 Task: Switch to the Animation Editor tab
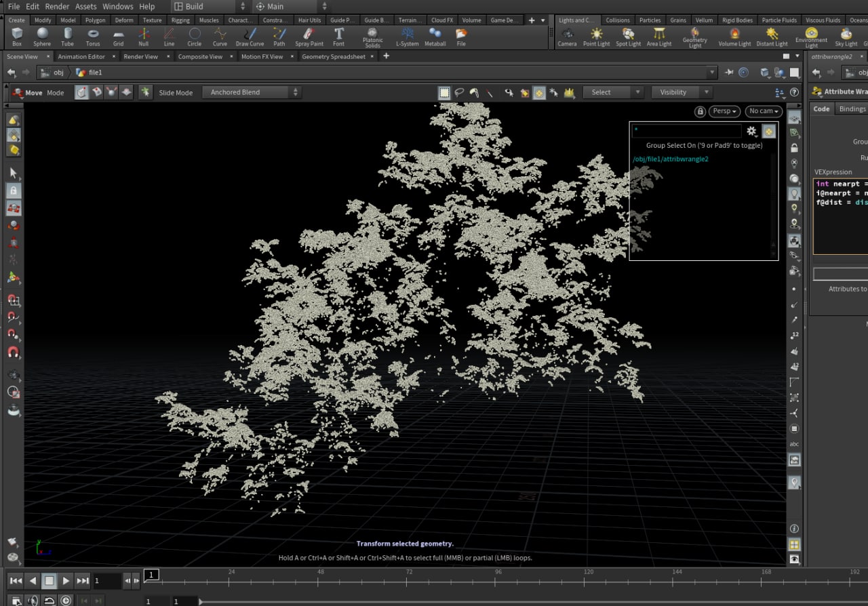tap(81, 56)
